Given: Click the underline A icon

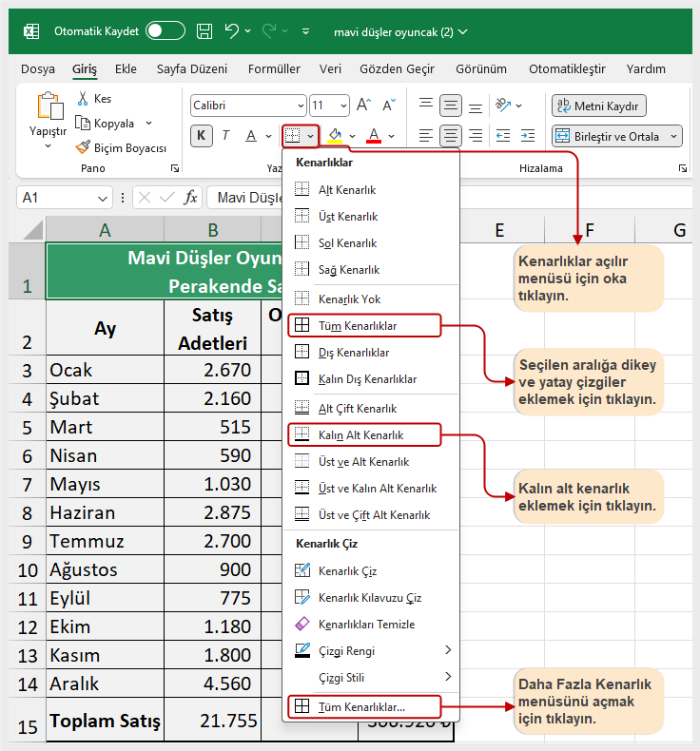Looking at the screenshot, I should point(251,136).
